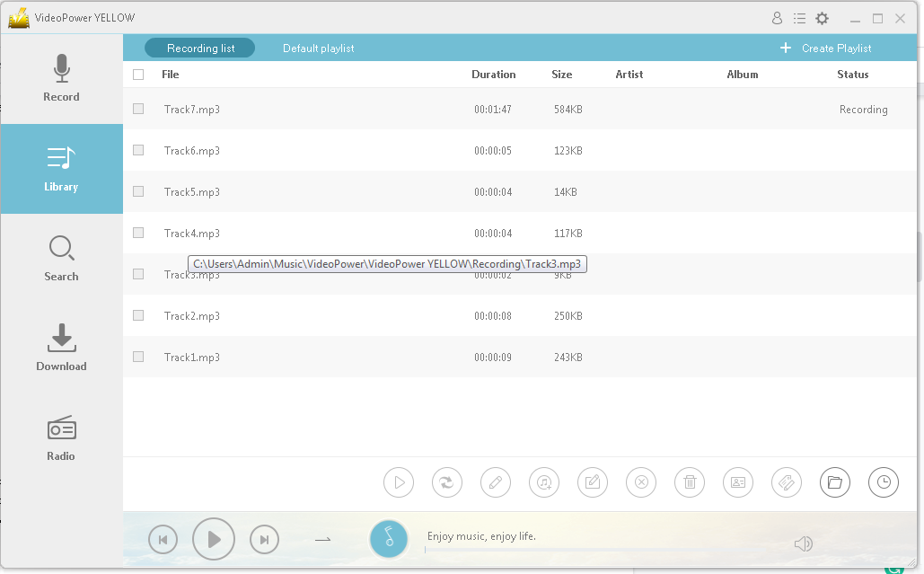This screenshot has width=924, height=574.
Task: Open the Download section
Action: (x=61, y=349)
